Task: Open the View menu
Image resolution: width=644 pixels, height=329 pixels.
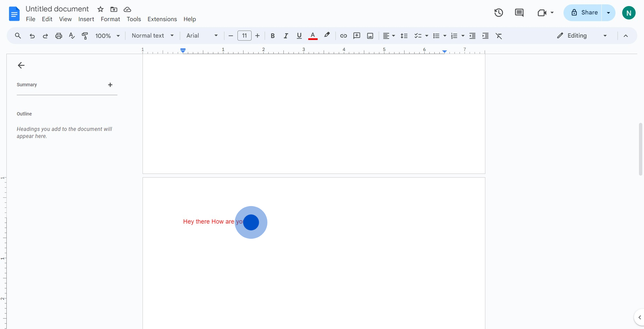Action: [x=65, y=19]
